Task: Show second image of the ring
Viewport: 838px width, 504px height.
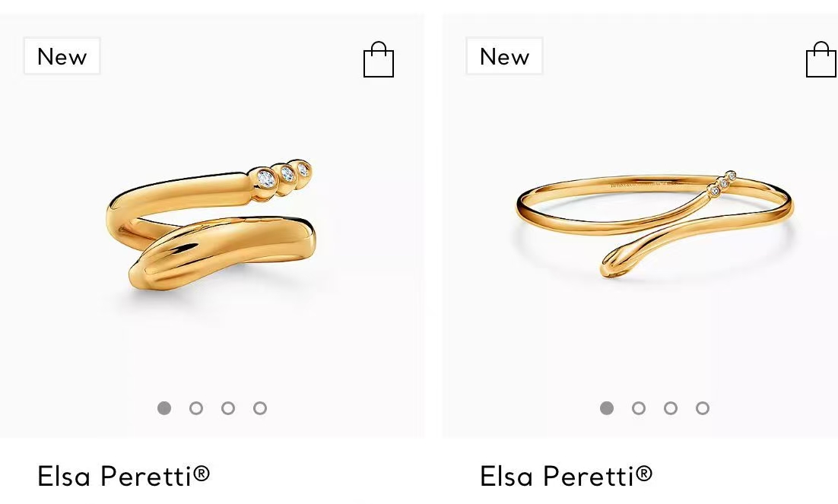Action: tap(196, 408)
